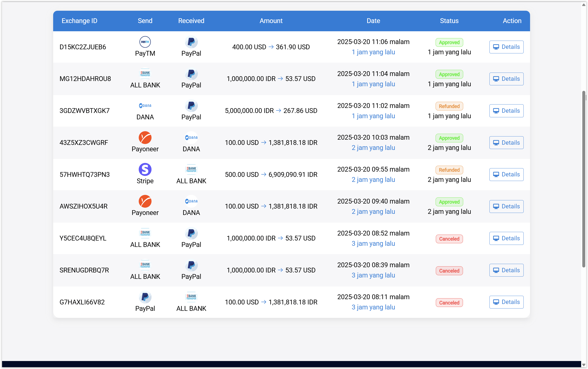Select the DANA received icon for AWSZIHOX5U4R
This screenshot has height=369, width=588.
[191, 201]
